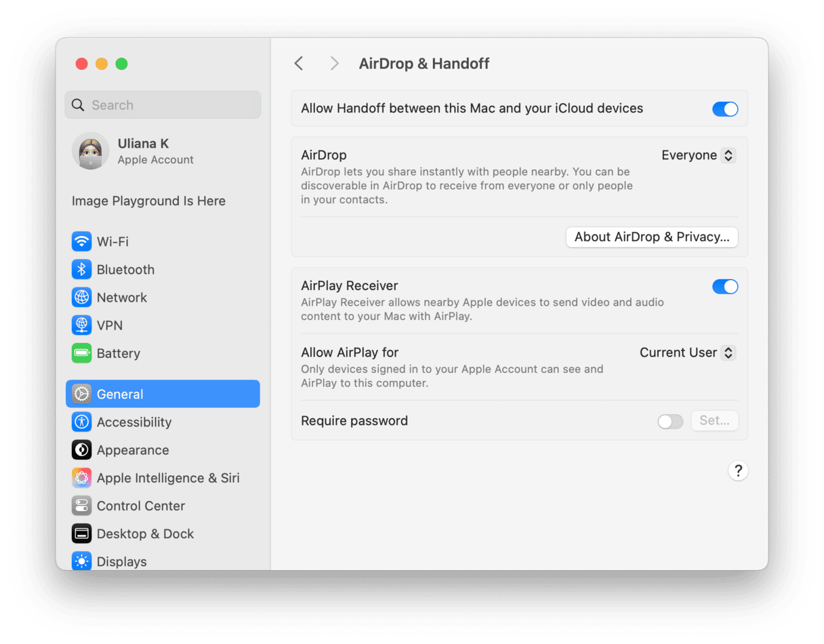Click the green zoom window button
Viewport: 824px width, 644px height.
coord(121,64)
